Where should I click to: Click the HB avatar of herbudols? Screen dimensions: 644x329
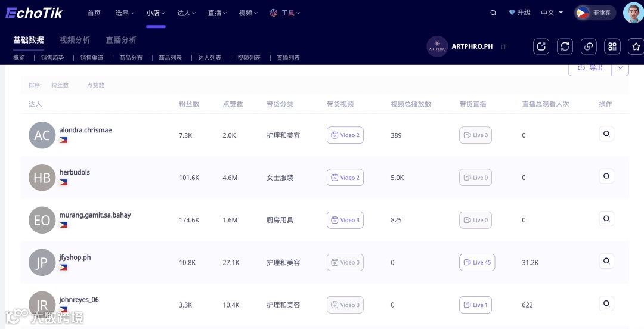(42, 178)
